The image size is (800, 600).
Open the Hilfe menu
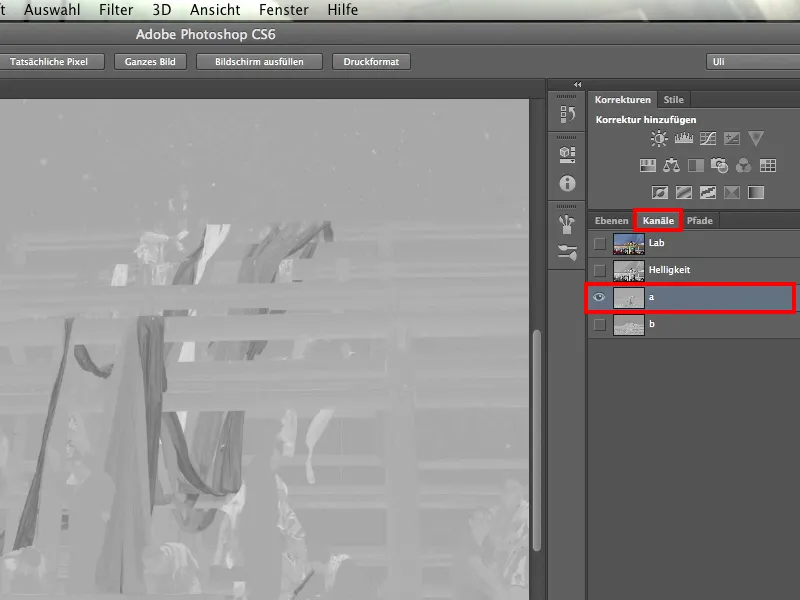pyautogui.click(x=342, y=10)
